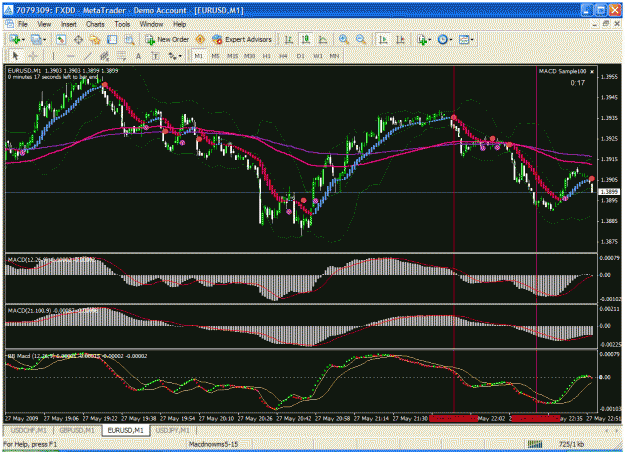
Task: Switch to line chart icon
Action: click(x=322, y=39)
